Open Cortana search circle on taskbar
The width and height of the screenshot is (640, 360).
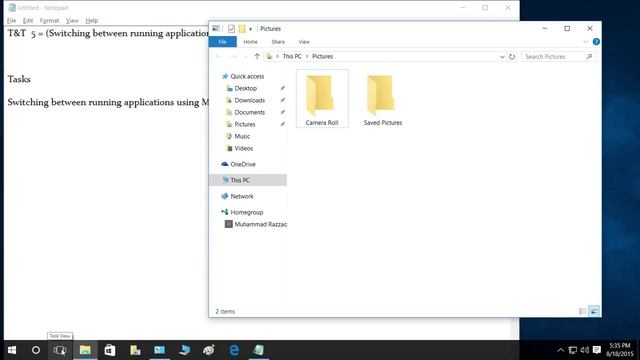point(36,350)
